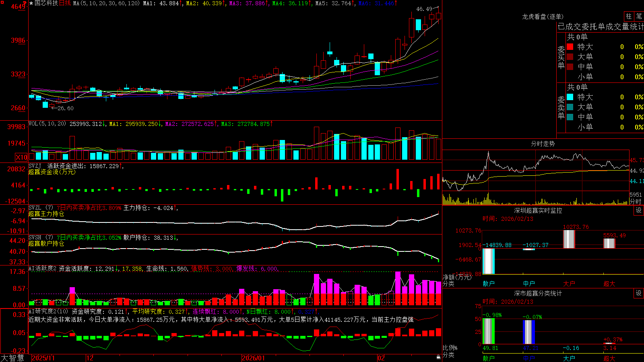Click the MA(5,10,20,30,60,120) indicator parameters

[106, 3]
